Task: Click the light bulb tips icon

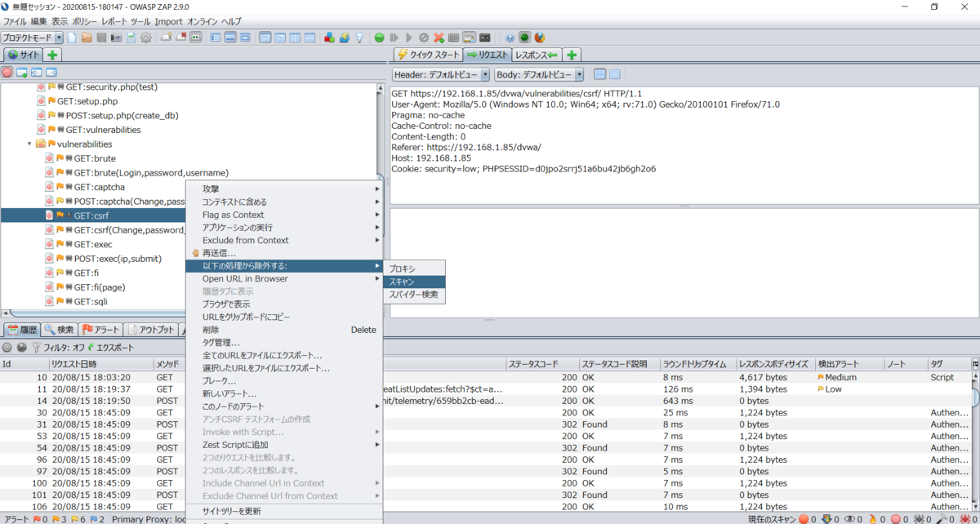Action: [359, 38]
